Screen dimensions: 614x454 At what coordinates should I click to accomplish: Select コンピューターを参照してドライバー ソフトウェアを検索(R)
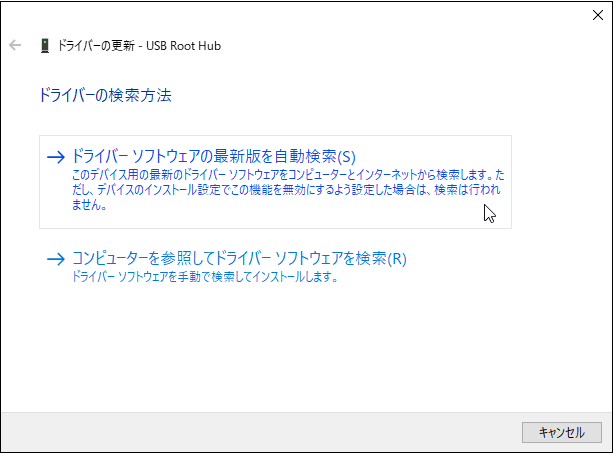(x=239, y=259)
